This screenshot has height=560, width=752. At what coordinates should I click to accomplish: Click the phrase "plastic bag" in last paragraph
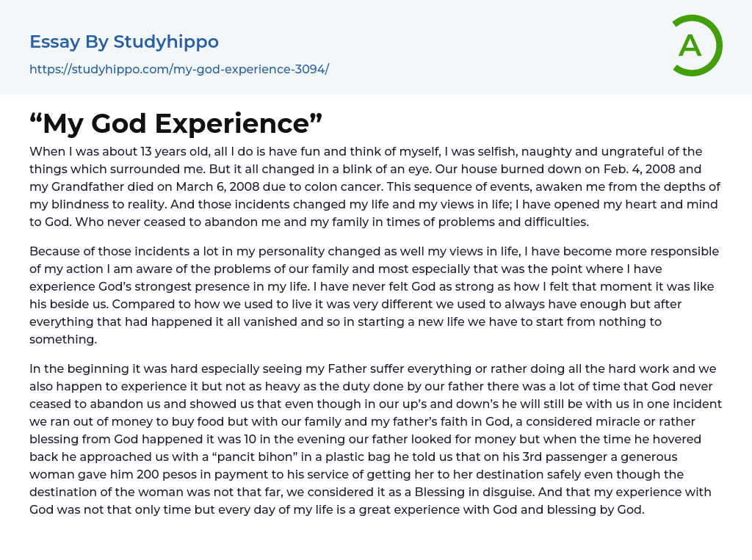pyautogui.click(x=292, y=457)
